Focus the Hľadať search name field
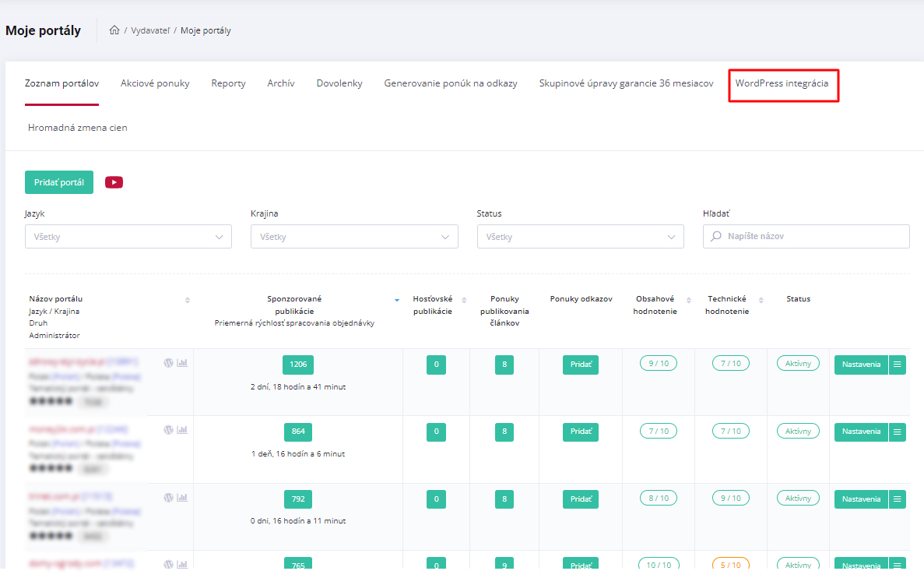Screen dimensions: 924x578 (806, 237)
